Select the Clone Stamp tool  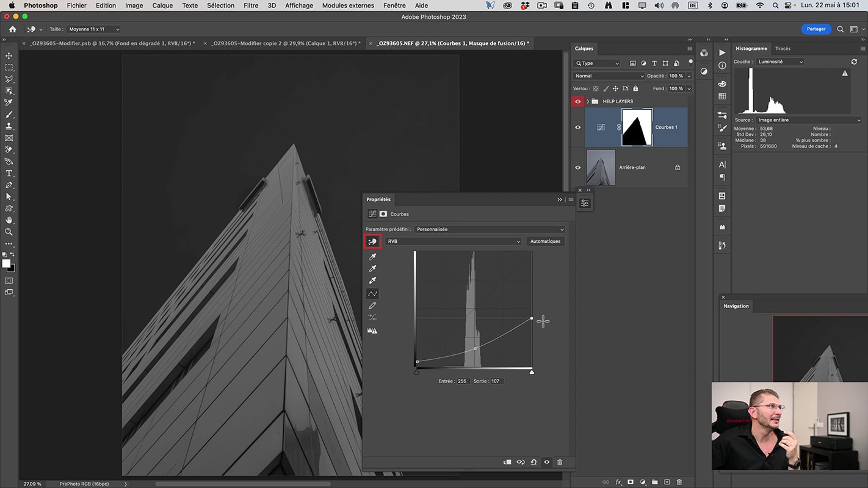click(x=9, y=126)
